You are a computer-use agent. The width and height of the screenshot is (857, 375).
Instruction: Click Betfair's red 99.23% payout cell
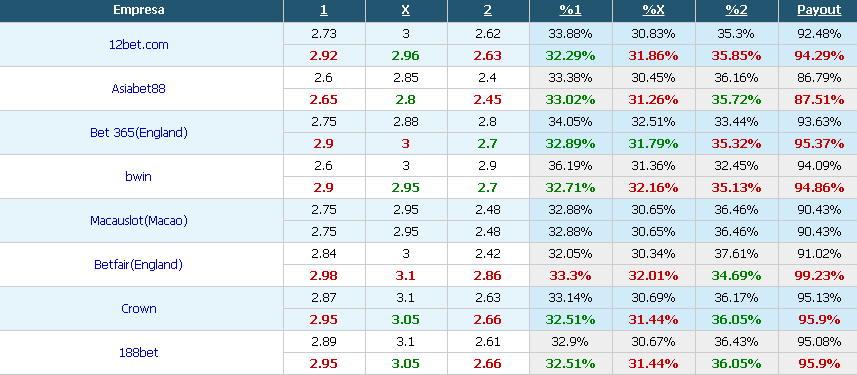820,276
